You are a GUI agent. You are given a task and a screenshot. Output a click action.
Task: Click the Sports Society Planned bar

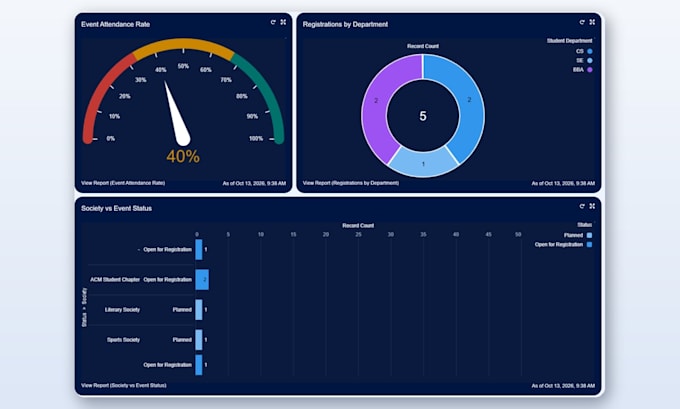[199, 340]
